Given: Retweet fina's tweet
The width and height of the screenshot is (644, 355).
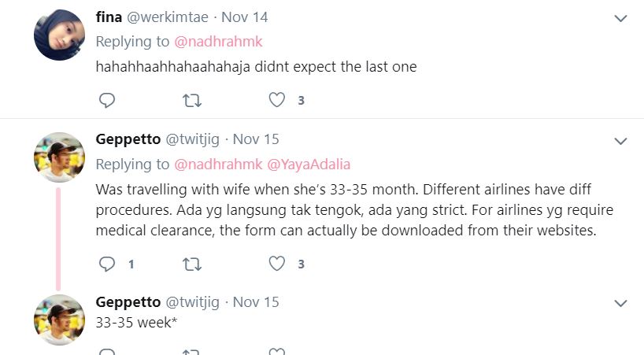Looking at the screenshot, I should pos(191,101).
